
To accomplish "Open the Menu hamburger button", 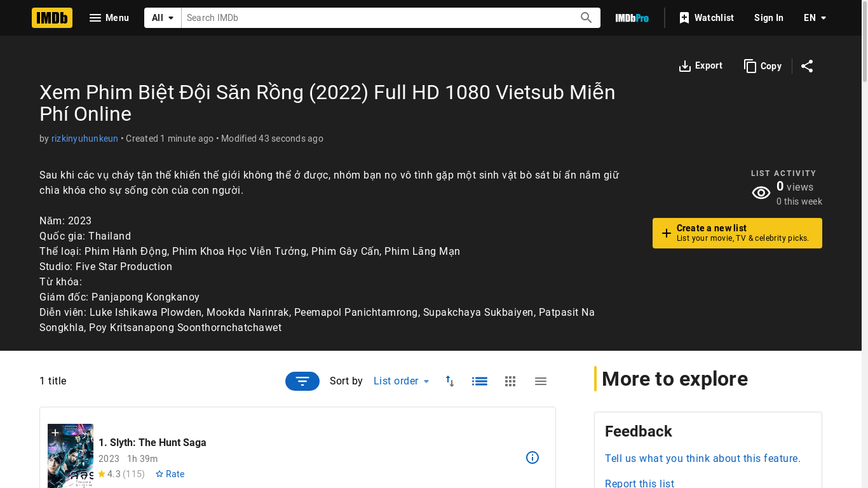I will point(109,18).
